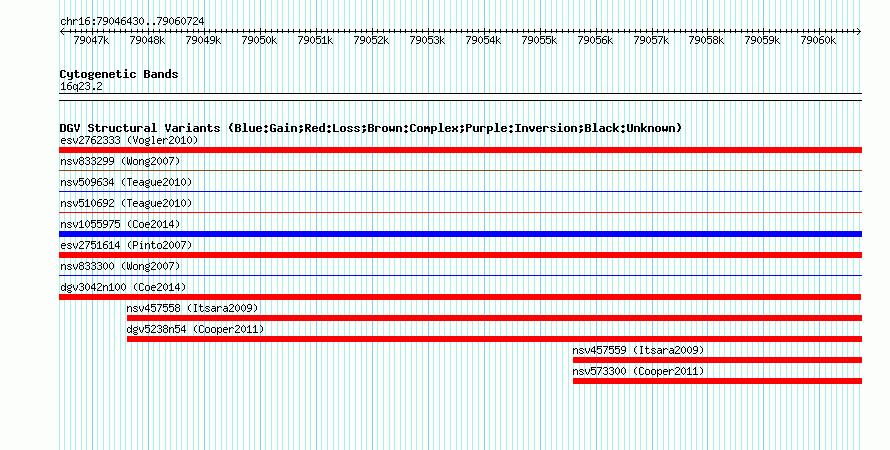This screenshot has width=890, height=450.
Task: Click the DGV Structural Variants track title
Action: pyautogui.click(x=371, y=128)
